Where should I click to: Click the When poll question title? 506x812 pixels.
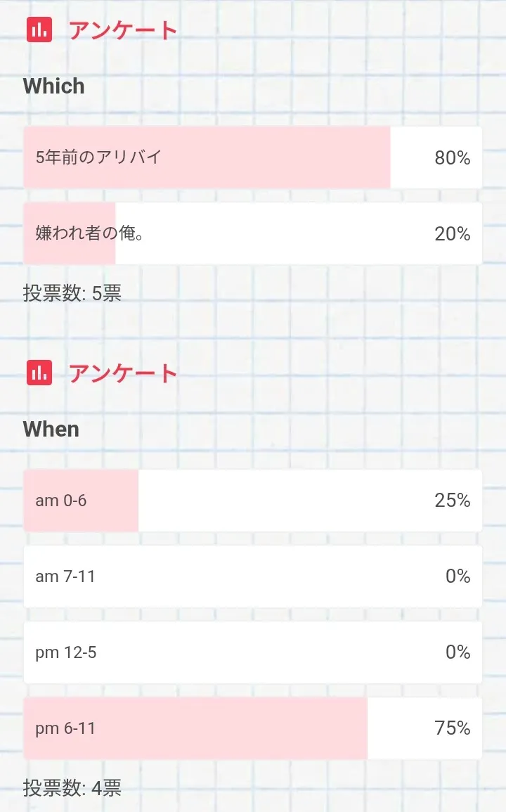pyautogui.click(x=51, y=430)
